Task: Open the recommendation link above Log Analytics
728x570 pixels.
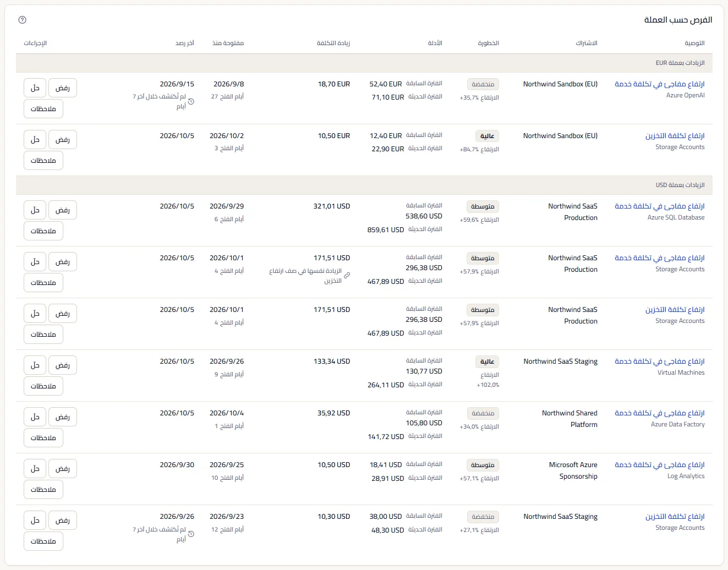Action: tap(660, 465)
